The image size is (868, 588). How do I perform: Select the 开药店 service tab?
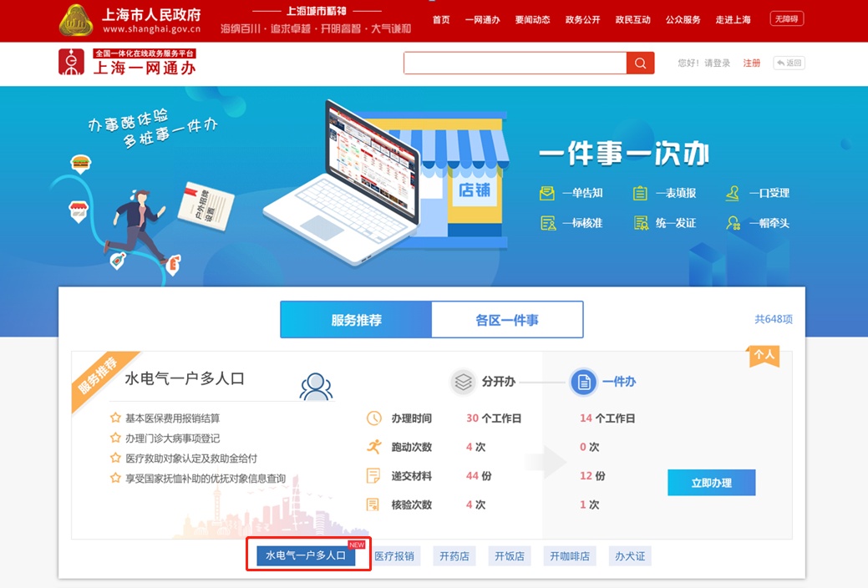point(454,556)
